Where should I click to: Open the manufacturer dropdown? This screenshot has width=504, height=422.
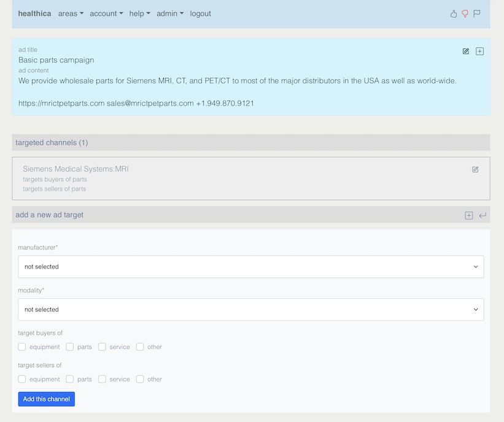pos(250,267)
